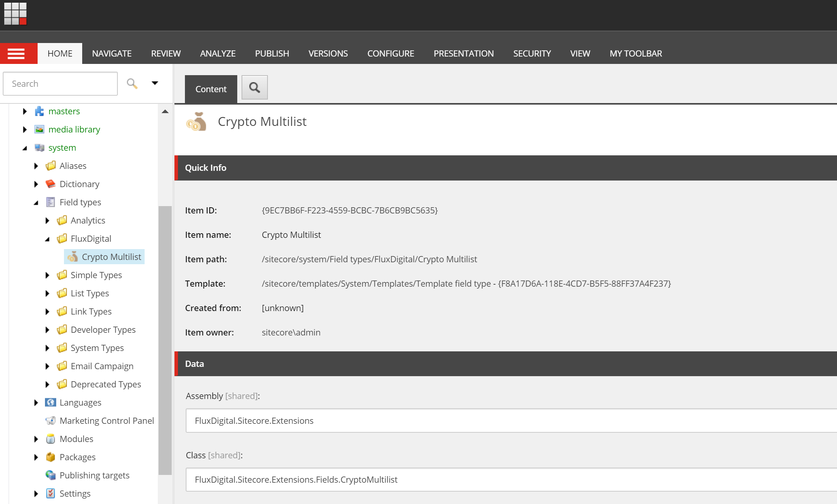837x504 pixels.
Task: Click the search tab icon next to Content
Action: (254, 88)
